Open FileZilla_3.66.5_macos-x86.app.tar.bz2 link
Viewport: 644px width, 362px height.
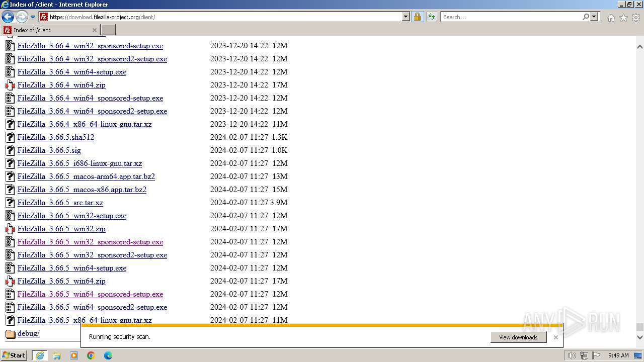pyautogui.click(x=82, y=190)
